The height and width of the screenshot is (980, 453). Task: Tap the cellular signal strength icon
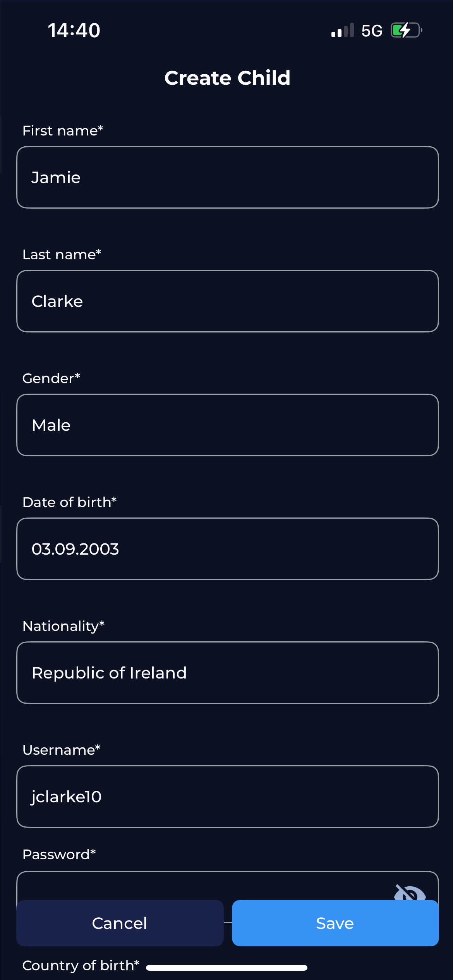342,31
